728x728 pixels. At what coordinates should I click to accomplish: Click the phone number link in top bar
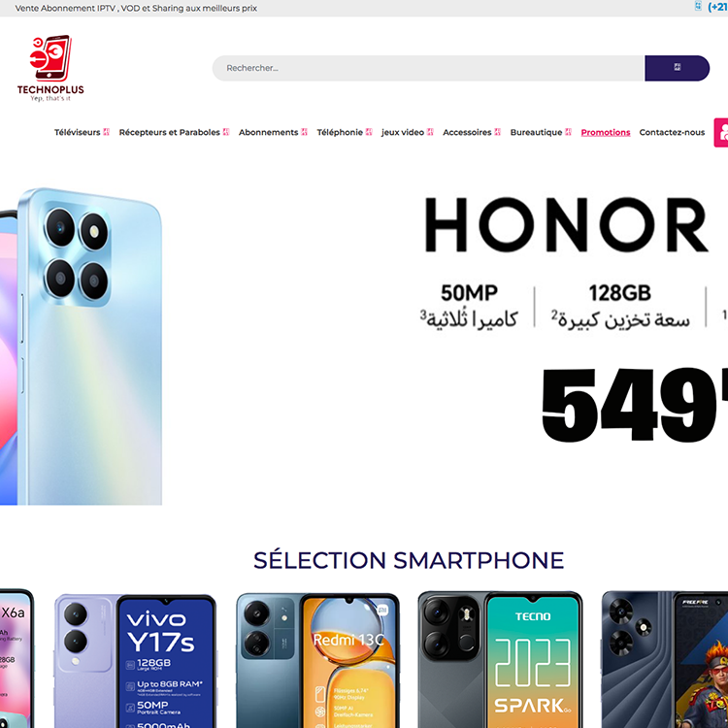717,7
